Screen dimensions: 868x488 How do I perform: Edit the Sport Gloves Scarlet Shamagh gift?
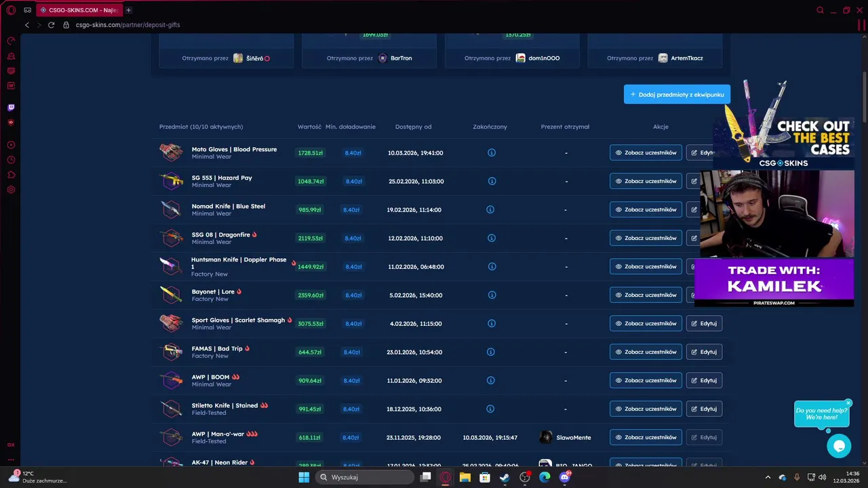click(704, 323)
